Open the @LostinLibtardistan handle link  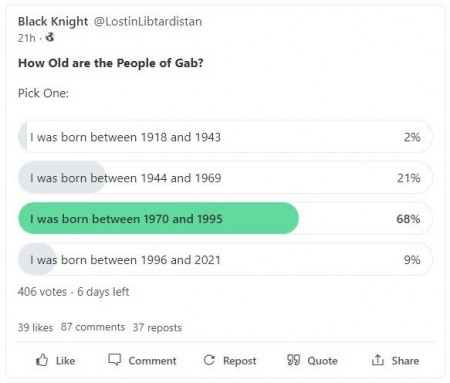coord(148,21)
